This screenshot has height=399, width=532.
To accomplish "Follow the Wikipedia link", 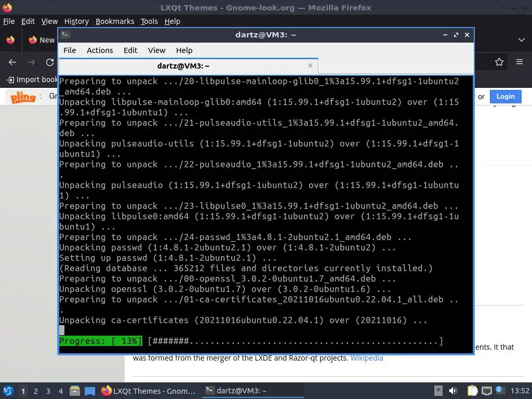I will [366, 358].
